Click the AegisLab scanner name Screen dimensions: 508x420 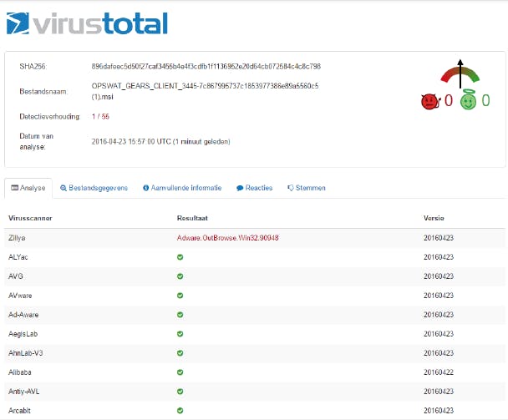point(23,334)
